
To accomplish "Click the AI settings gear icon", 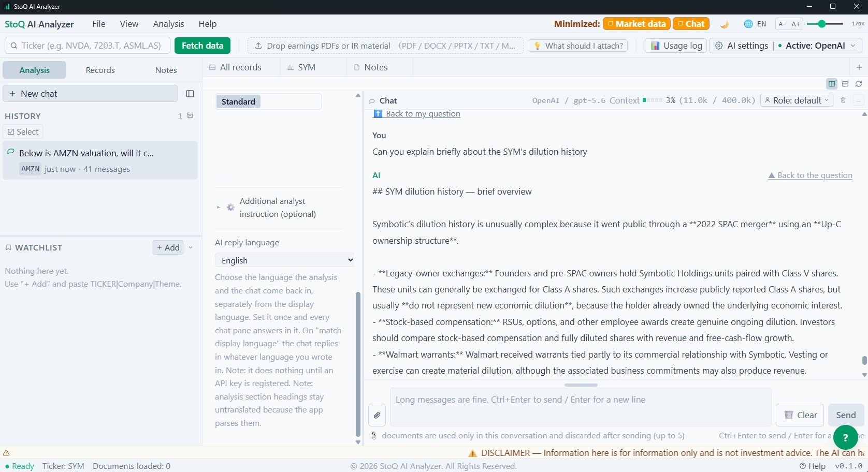I will pyautogui.click(x=719, y=46).
